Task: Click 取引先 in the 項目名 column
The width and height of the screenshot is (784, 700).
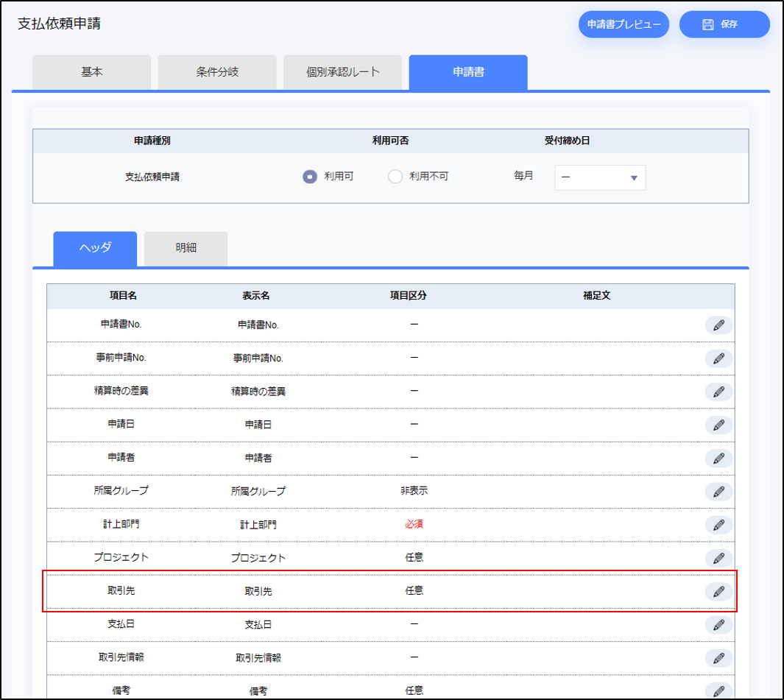Action: tap(121, 590)
